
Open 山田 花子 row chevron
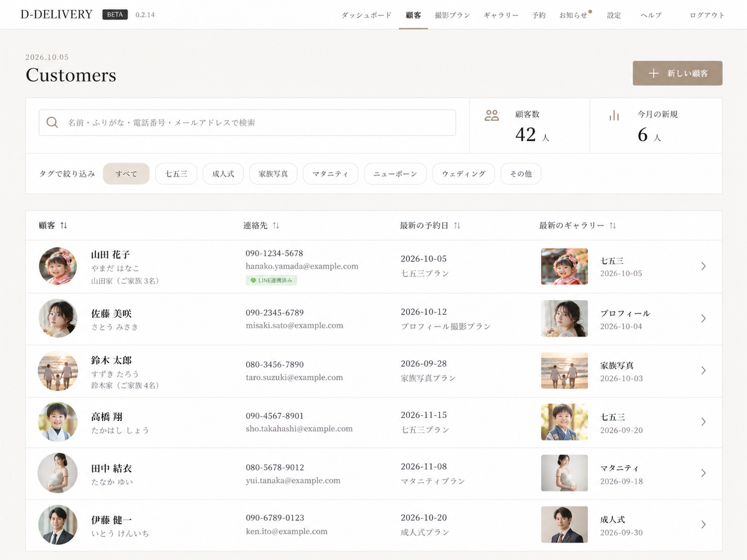coord(703,266)
